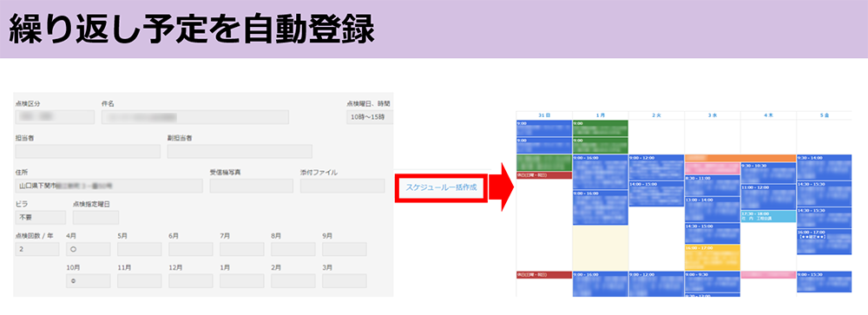Select the 4月 month field

[x=88, y=249]
